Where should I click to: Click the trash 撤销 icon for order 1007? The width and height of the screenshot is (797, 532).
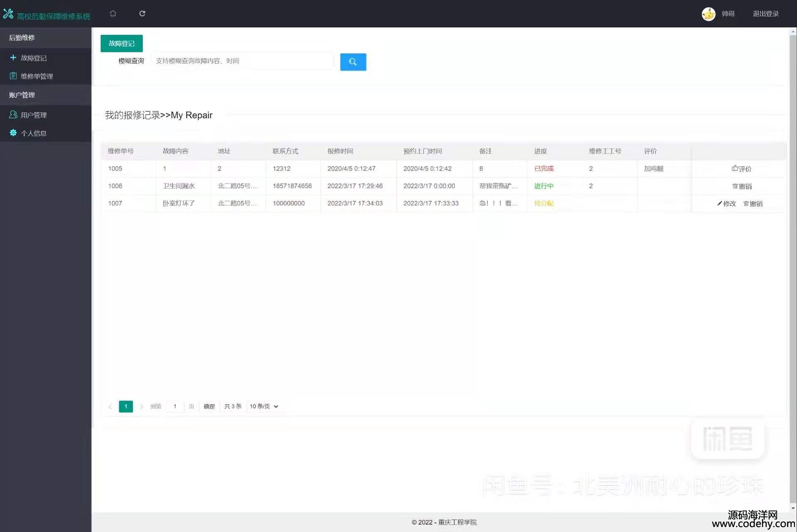746,204
